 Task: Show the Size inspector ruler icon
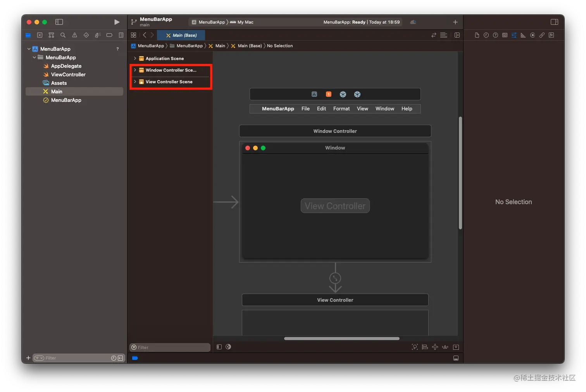[523, 35]
